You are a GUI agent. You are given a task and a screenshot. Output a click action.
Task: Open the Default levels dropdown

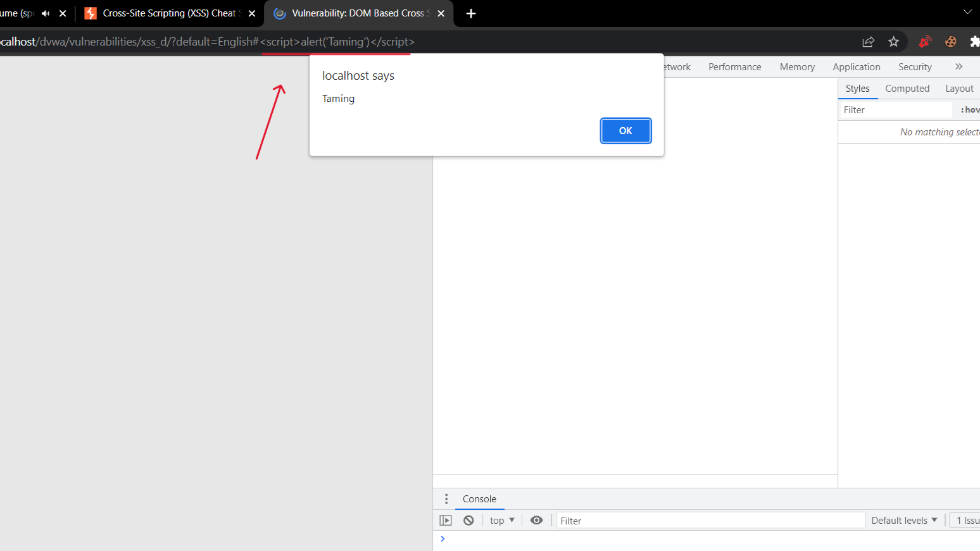[903, 519]
